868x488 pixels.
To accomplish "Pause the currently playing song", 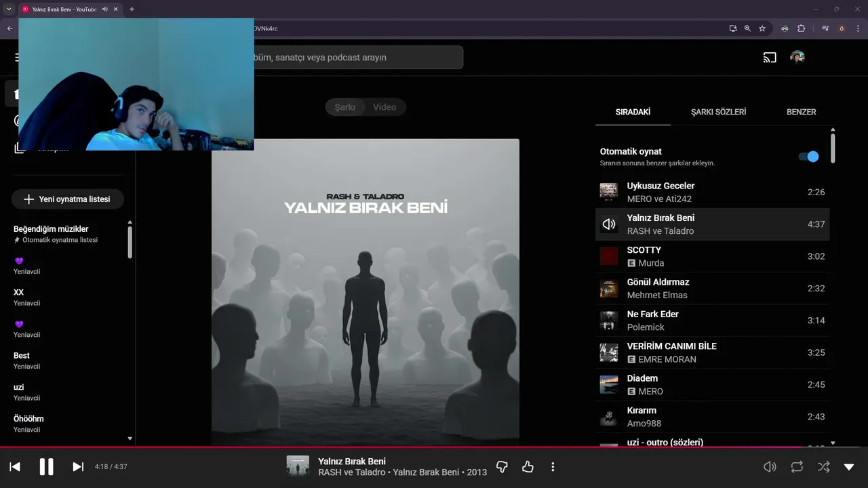I will coord(46,466).
